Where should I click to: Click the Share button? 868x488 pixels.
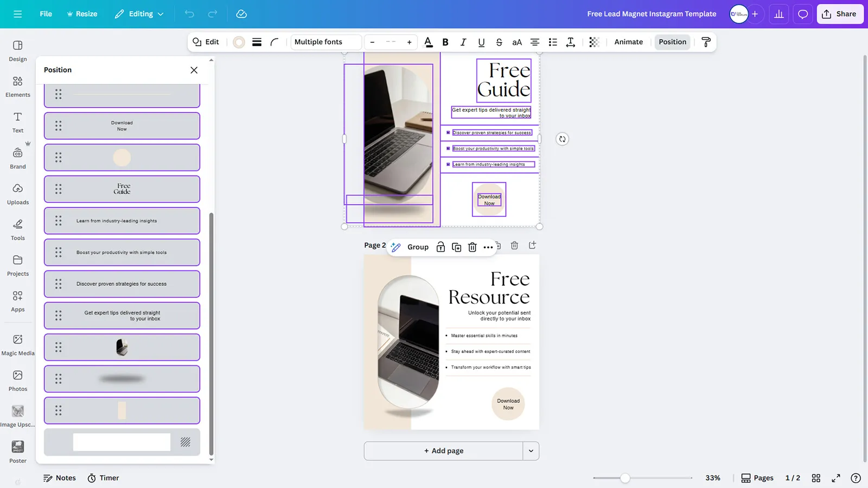(839, 14)
